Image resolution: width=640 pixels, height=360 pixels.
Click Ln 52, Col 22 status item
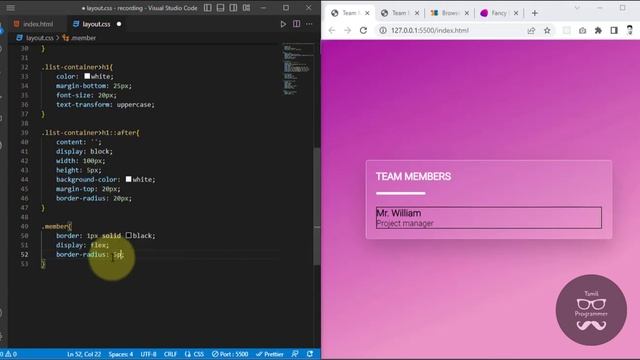pyautogui.click(x=84, y=354)
